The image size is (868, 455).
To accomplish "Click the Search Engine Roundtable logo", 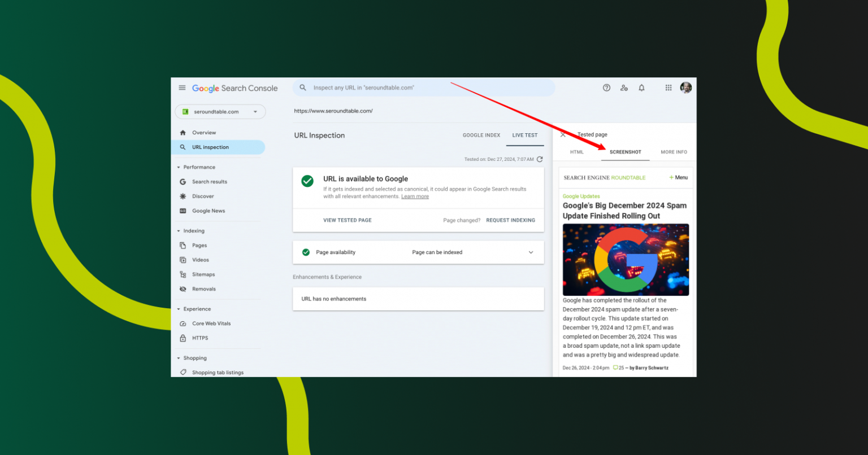I will pyautogui.click(x=604, y=178).
